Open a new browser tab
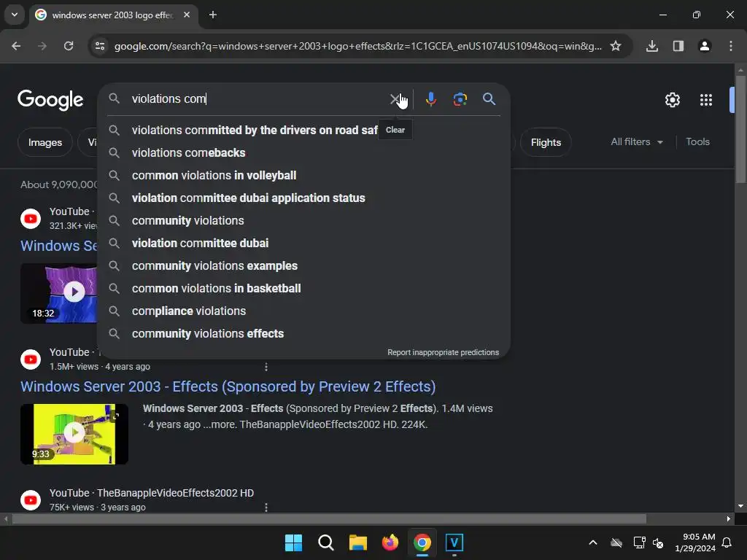The width and height of the screenshot is (747, 560). (x=213, y=15)
